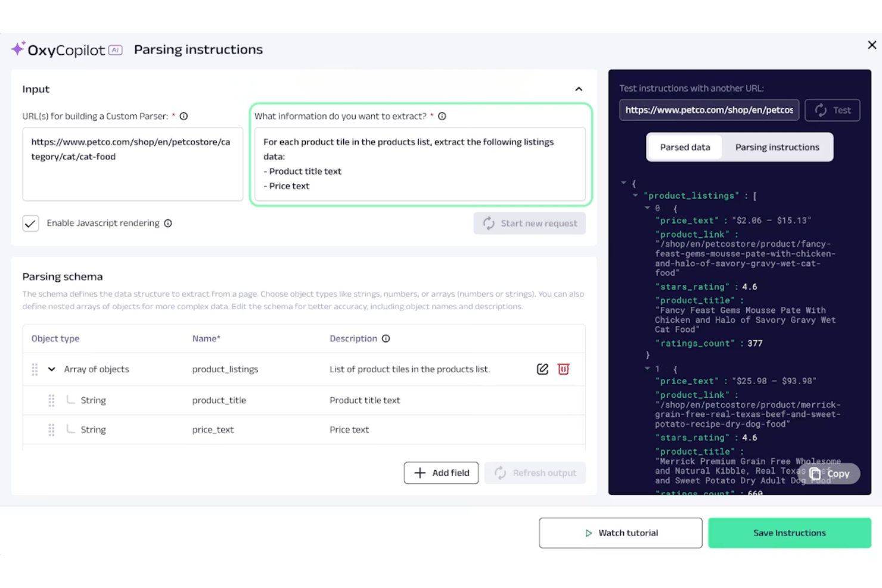Select product_title name cell
The width and height of the screenshot is (882, 588).
pos(219,400)
